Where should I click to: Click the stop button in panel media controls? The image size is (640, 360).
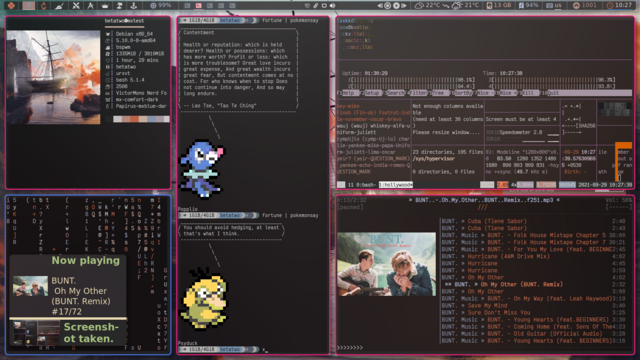pyautogui.click(x=388, y=5)
